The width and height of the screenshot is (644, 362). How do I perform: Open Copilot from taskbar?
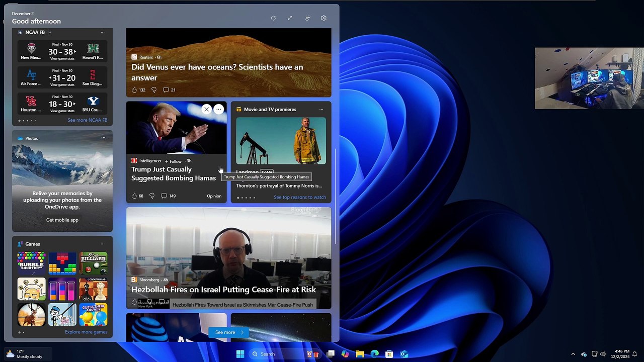click(x=345, y=354)
